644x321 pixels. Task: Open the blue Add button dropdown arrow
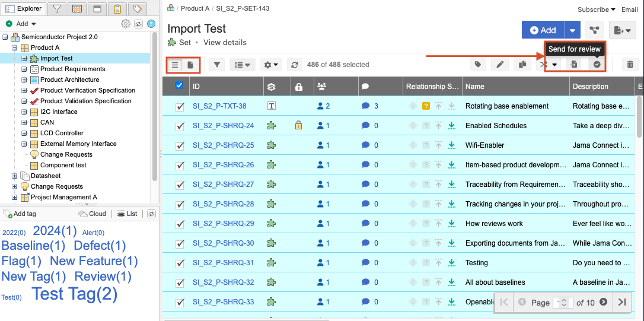(x=572, y=30)
